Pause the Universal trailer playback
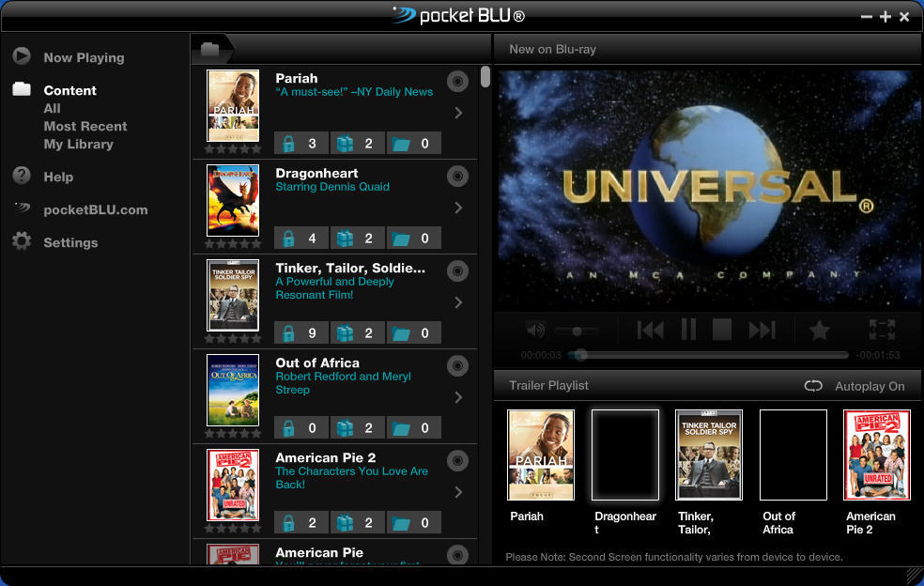 tap(688, 330)
